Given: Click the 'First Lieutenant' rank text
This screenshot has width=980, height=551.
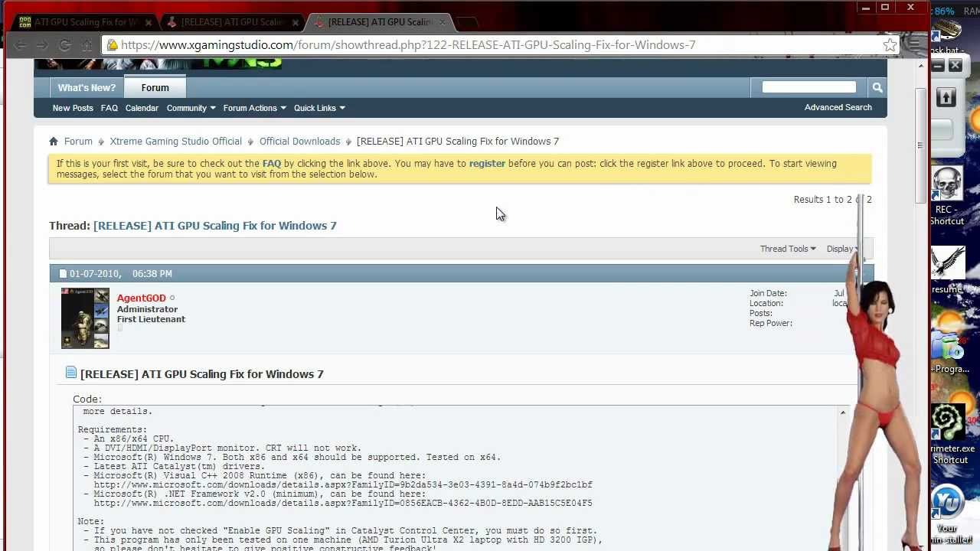Looking at the screenshot, I should pos(151,320).
